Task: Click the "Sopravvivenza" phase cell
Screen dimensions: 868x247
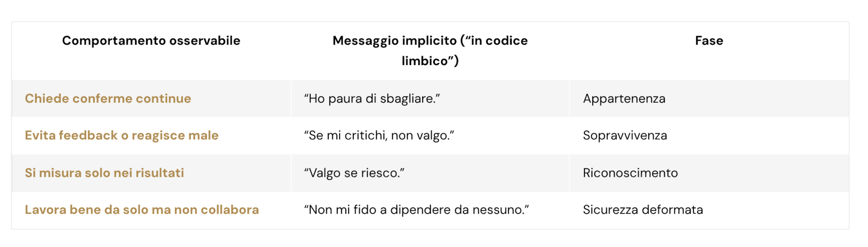Action: pos(625,135)
